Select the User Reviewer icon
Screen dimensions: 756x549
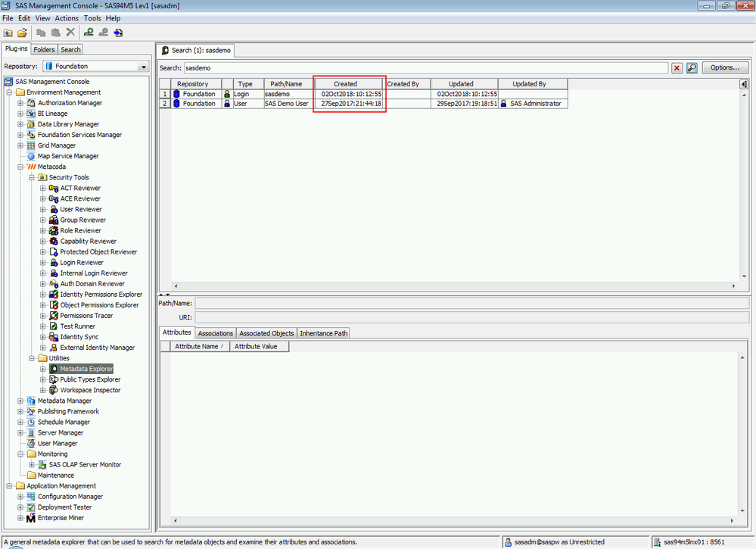pos(54,209)
